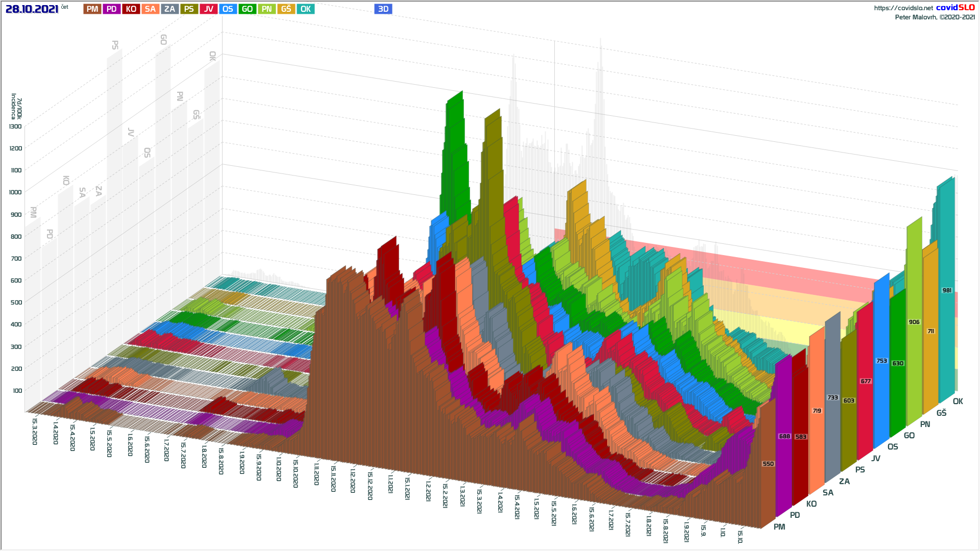This screenshot has height=551, width=980.
Task: Toggle the PM region button
Action: pos(92,9)
